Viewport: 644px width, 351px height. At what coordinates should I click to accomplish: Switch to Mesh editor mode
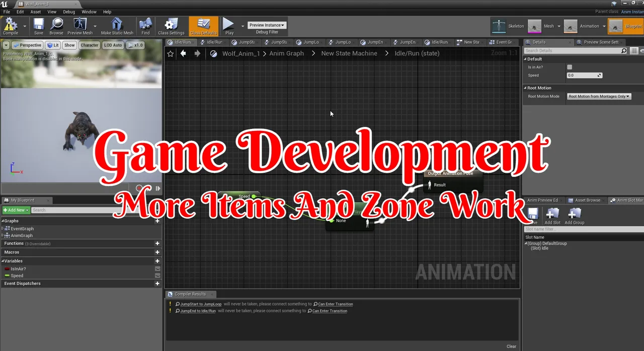tap(541, 26)
